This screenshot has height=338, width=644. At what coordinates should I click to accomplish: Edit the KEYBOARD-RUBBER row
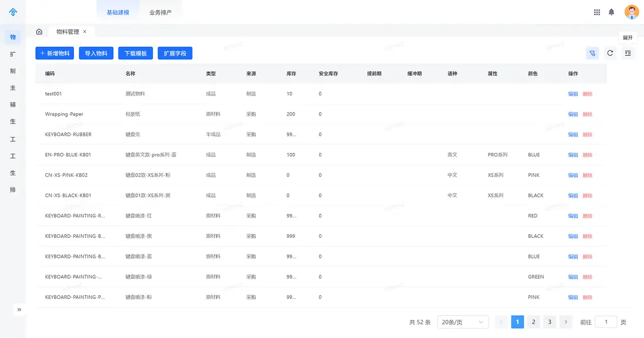click(573, 135)
